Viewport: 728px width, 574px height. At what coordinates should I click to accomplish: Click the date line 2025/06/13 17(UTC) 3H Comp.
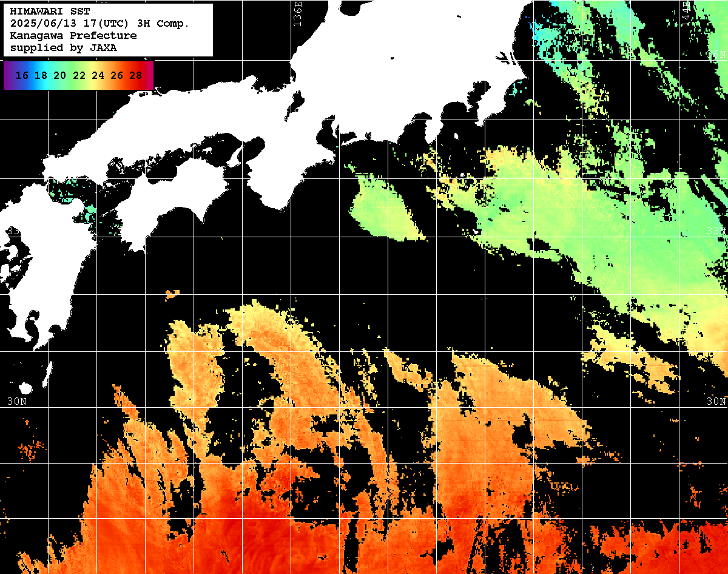100,24
